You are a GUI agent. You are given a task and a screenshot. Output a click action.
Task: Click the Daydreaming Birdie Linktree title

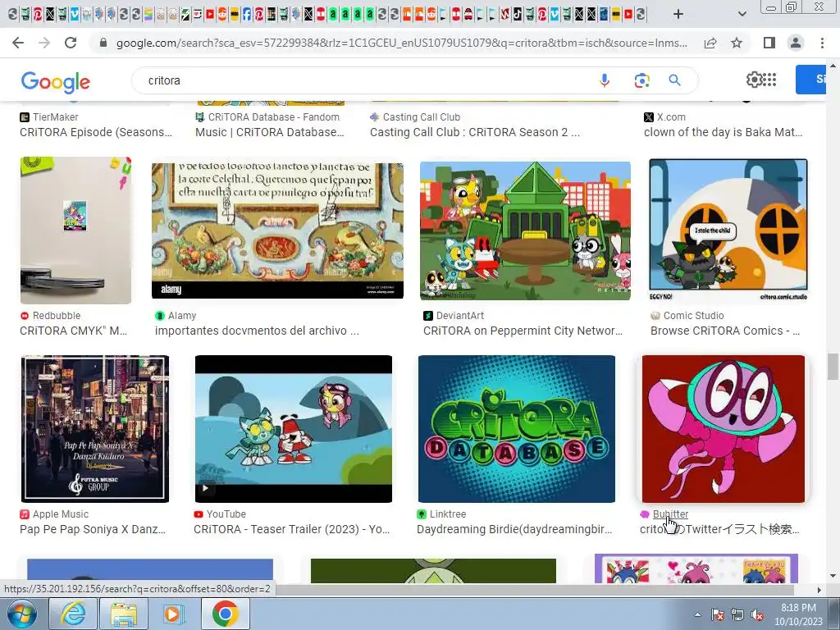[514, 529]
